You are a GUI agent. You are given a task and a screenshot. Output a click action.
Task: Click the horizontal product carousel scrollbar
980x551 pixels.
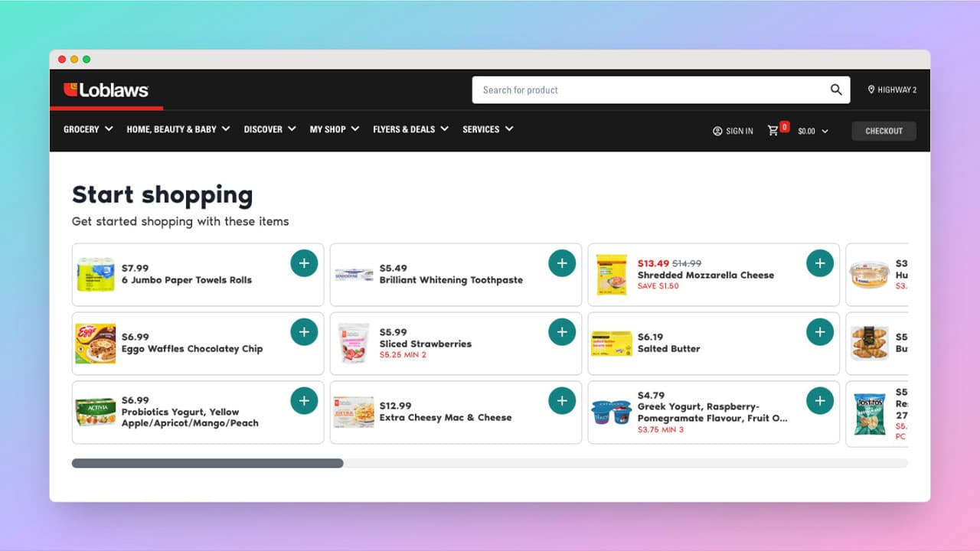tap(207, 463)
